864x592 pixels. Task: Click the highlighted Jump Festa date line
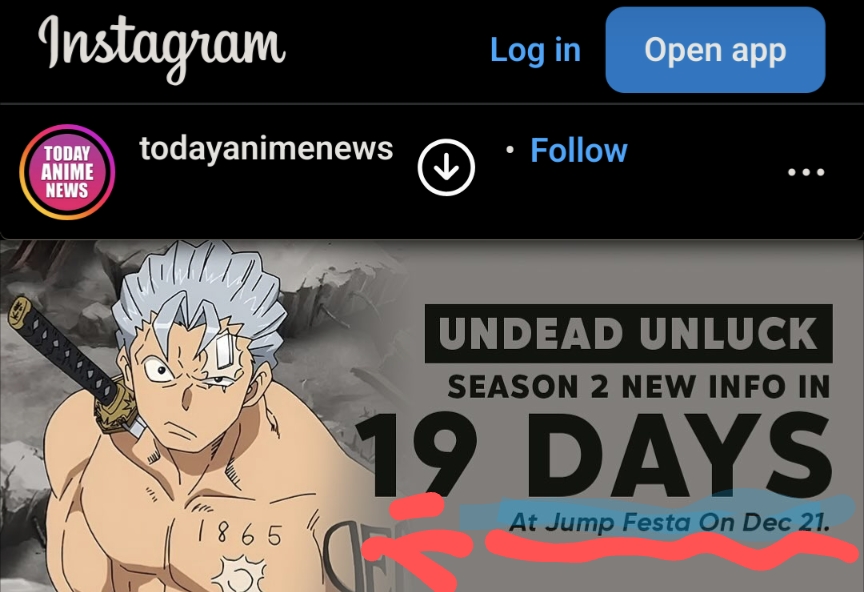click(669, 521)
